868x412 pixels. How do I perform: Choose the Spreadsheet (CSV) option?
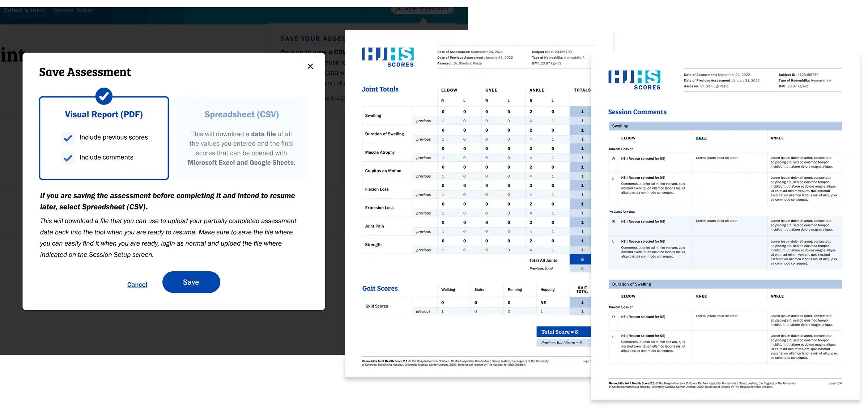click(x=242, y=115)
